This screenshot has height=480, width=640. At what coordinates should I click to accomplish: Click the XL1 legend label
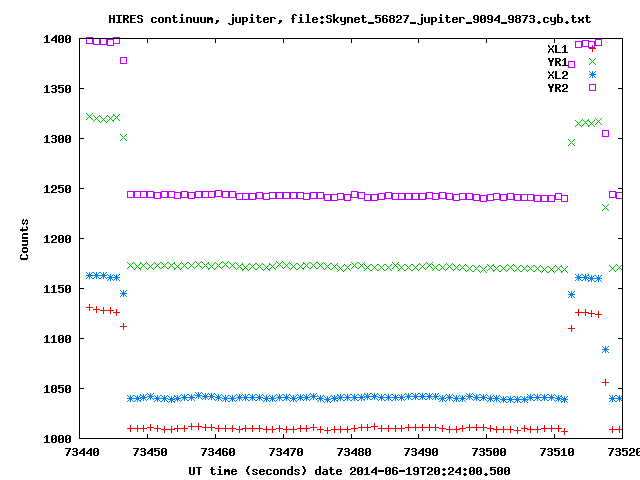tap(558, 49)
